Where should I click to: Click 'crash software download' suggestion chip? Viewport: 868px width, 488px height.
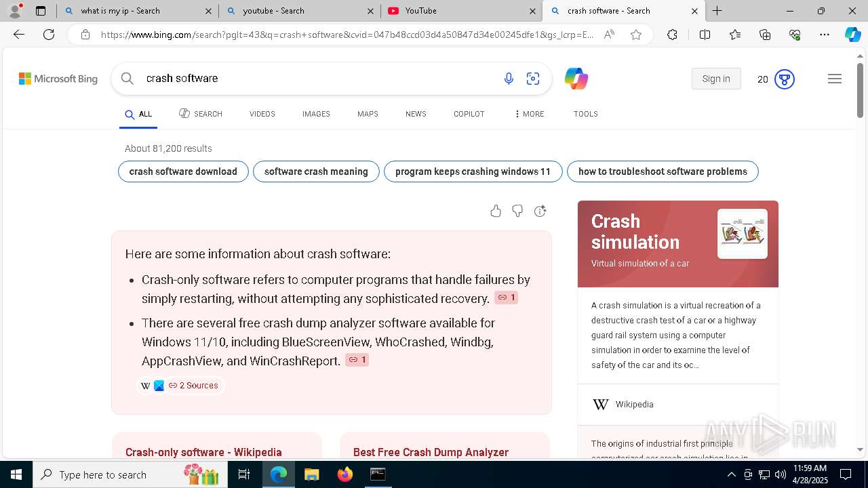183,171
